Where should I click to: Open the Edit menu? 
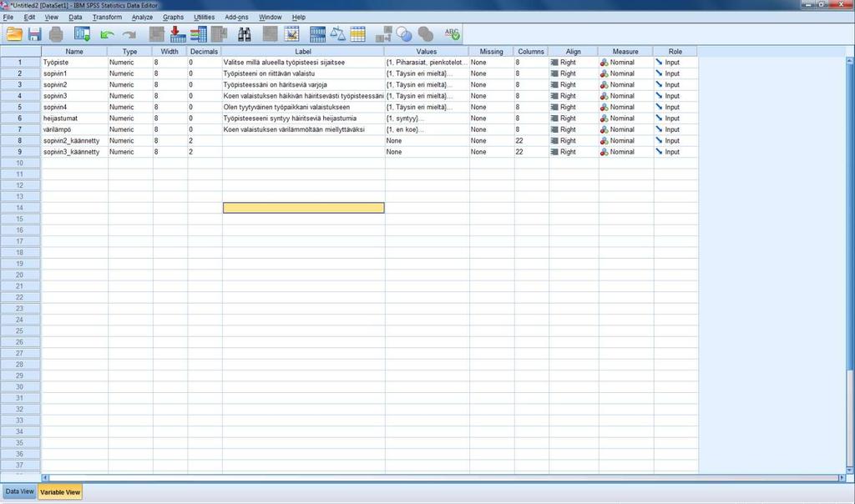tap(29, 17)
